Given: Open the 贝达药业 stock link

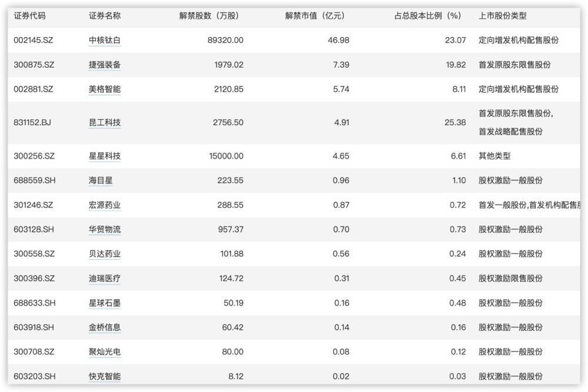Looking at the screenshot, I should pyautogui.click(x=105, y=254).
